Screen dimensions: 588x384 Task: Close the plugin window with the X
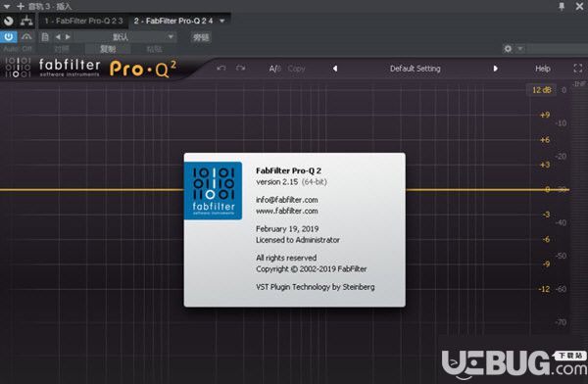[x=579, y=6]
